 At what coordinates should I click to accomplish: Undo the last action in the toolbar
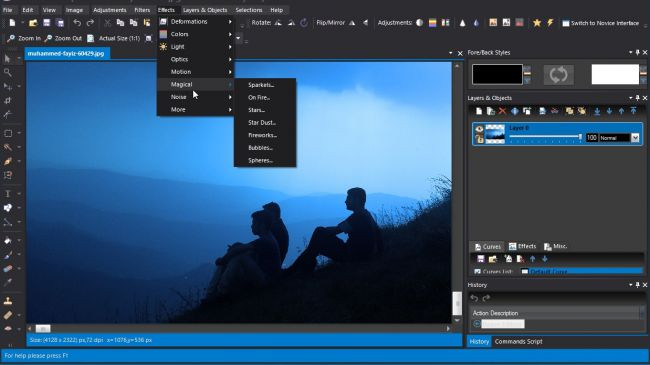point(77,23)
